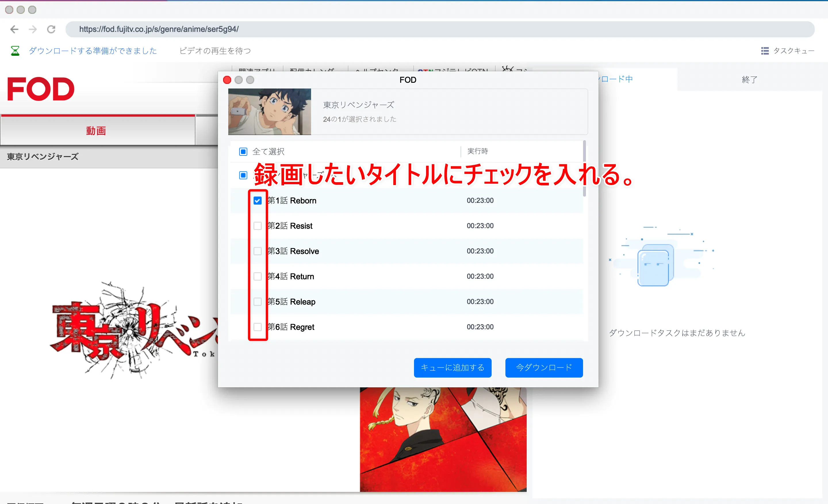Check episode 第3話 Resolve

coord(257,251)
